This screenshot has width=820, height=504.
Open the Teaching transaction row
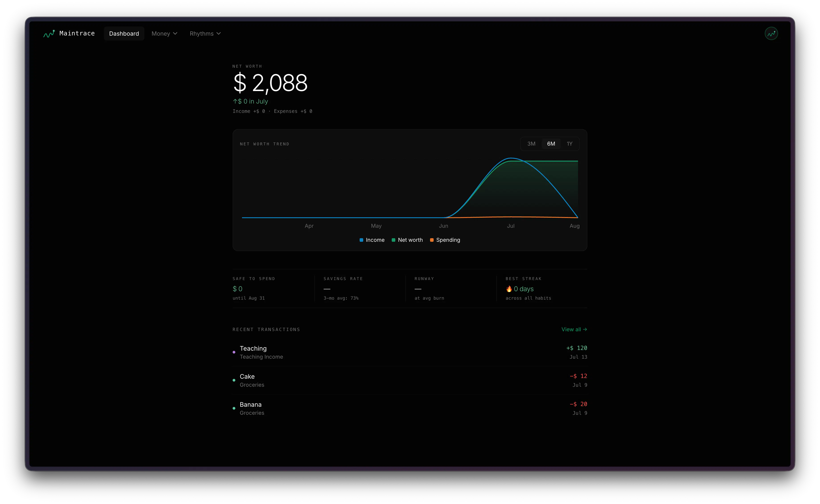[410, 352]
